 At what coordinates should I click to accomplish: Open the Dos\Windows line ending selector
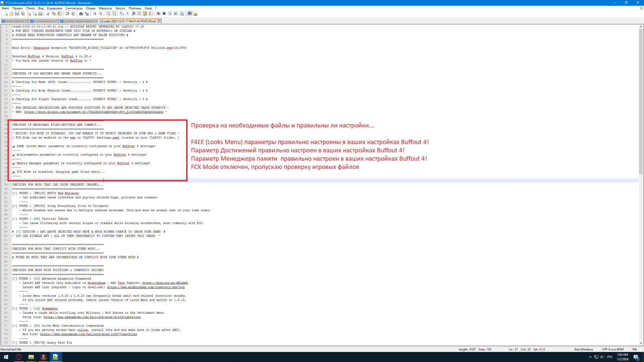click(584, 349)
